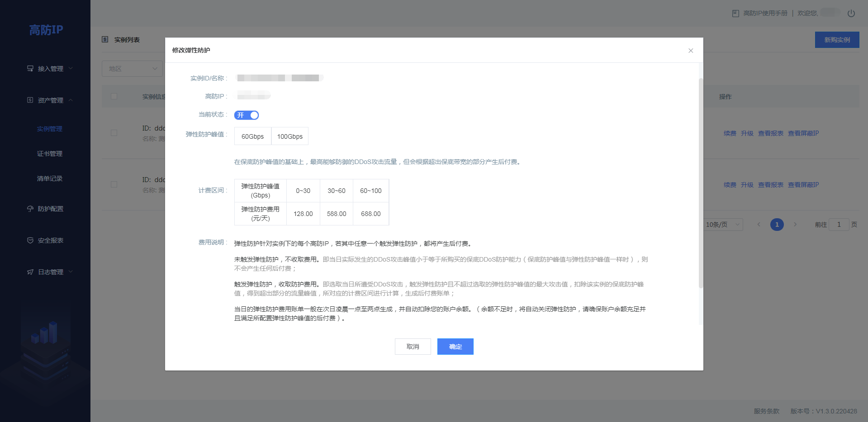Click the 确定 confirm button

(455, 347)
